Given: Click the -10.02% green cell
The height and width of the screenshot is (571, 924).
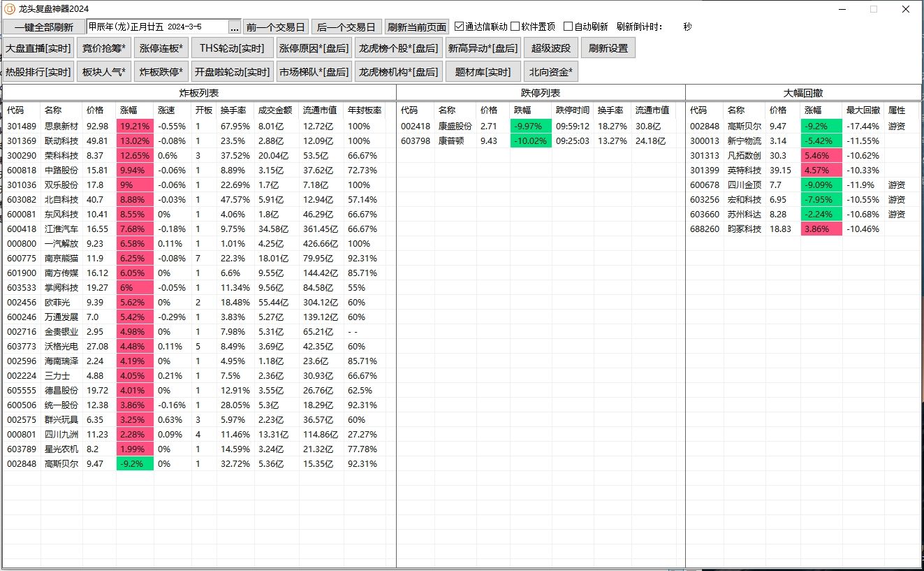Looking at the screenshot, I should pyautogui.click(x=531, y=141).
